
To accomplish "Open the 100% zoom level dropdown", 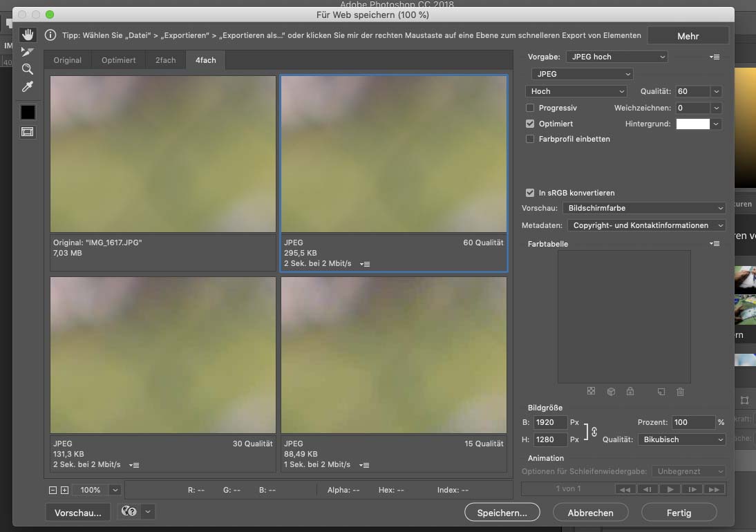I will (115, 490).
